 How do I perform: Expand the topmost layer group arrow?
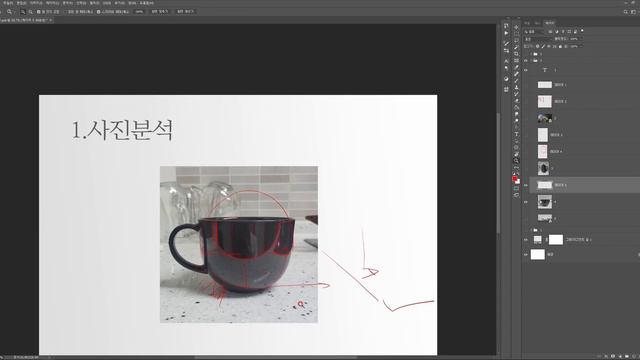pos(531,53)
